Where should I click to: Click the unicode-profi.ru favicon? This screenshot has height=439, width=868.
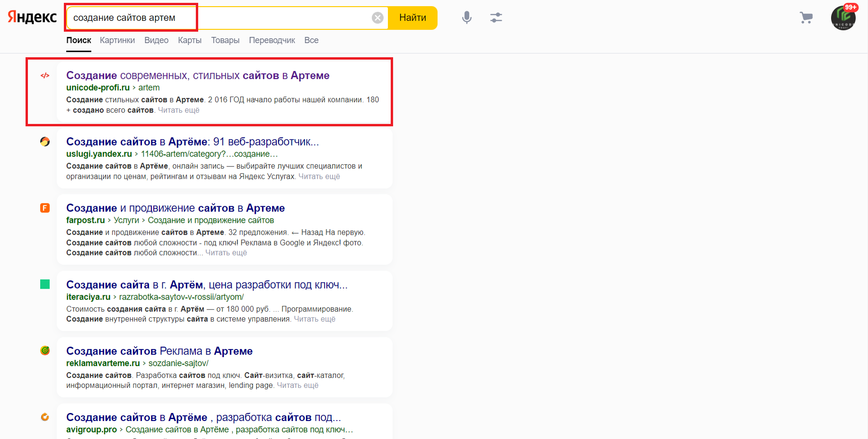45,75
